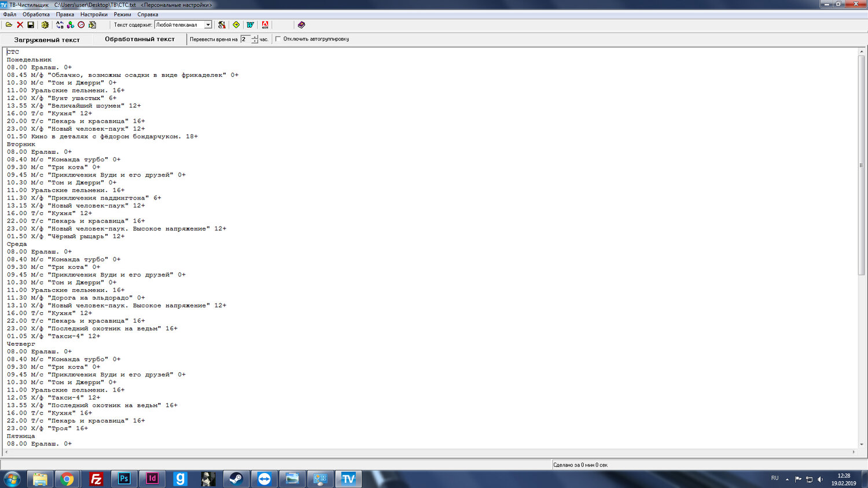Enable the Отключить автогруппировку checkbox

[278, 39]
